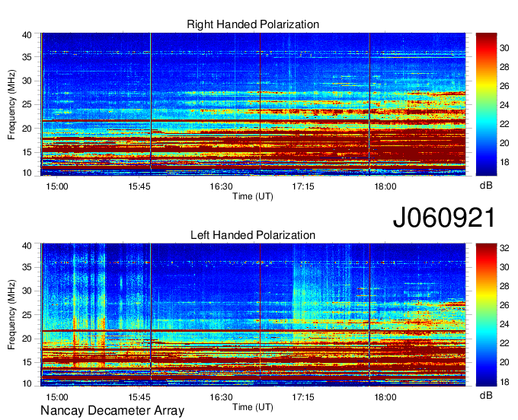The width and height of the screenshot is (518, 420).
Task: Click the lower plot's Frequency (MHz) axis label
Action: pos(11,315)
